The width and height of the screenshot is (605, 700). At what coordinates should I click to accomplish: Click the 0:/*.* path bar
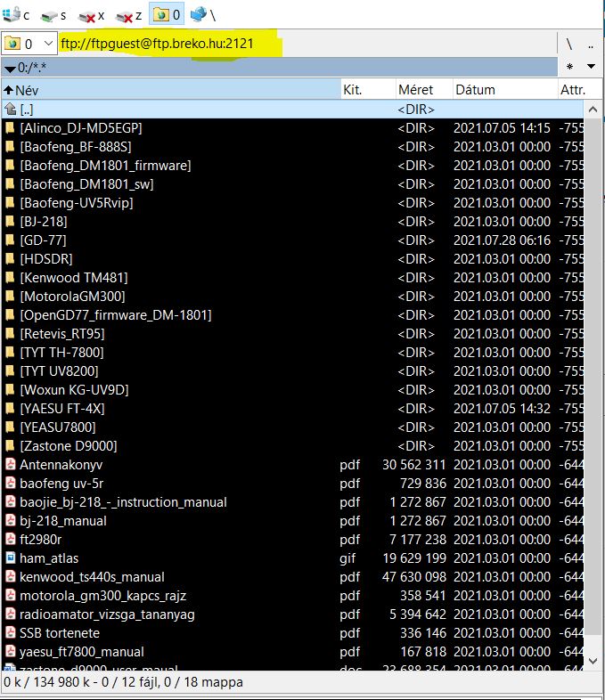tap(280, 68)
